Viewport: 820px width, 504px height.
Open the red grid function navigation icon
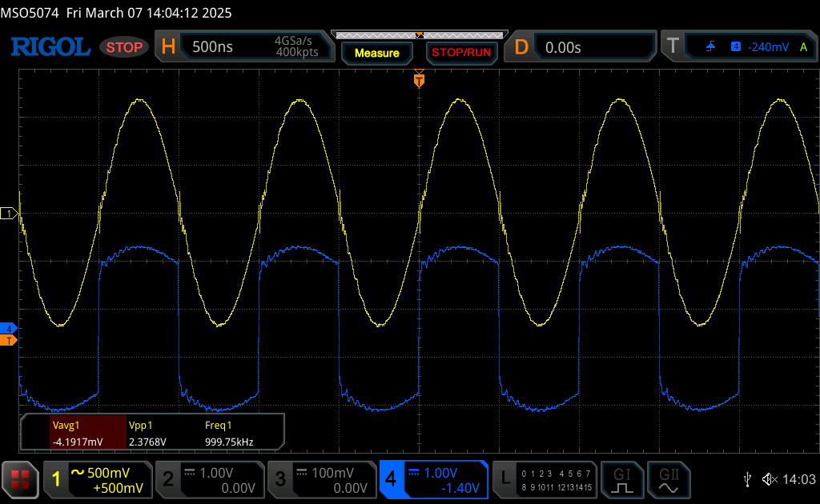[x=21, y=479]
